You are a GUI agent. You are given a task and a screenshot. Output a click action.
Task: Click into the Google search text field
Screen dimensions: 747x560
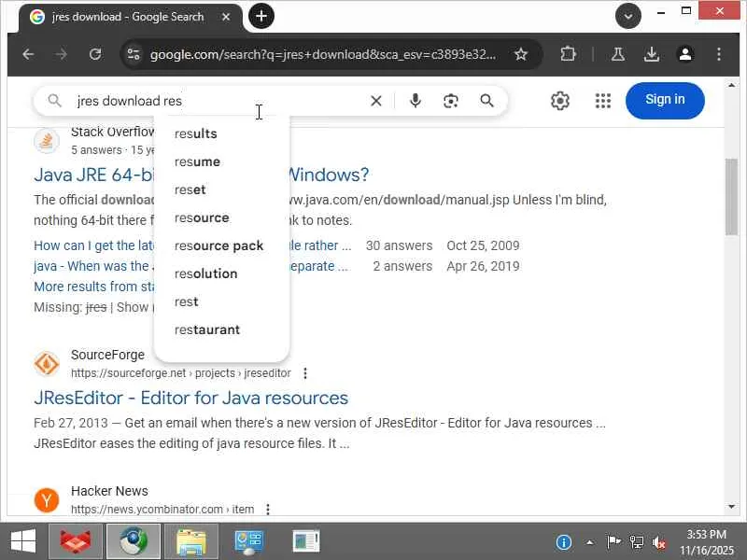point(219,101)
